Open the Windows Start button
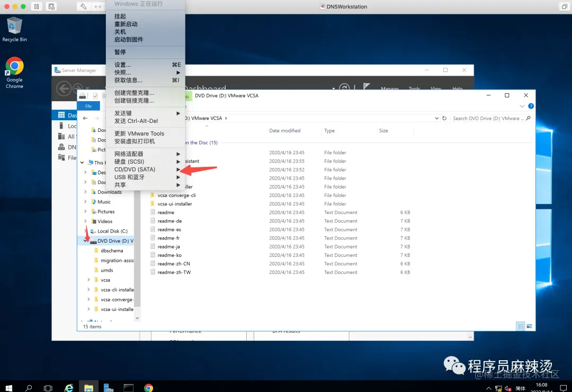This screenshot has height=392, width=572. pyautogui.click(x=9, y=388)
